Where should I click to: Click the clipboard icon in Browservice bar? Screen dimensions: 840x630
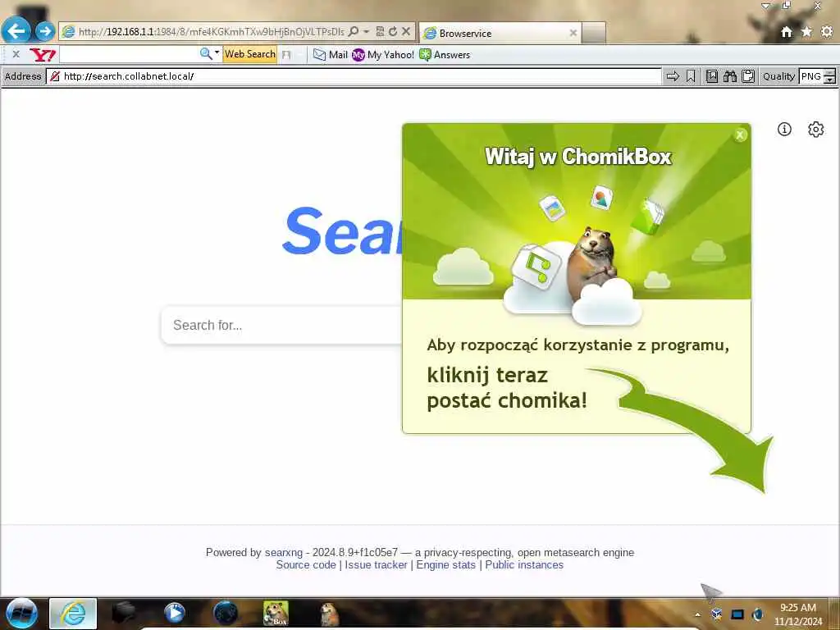tap(748, 76)
